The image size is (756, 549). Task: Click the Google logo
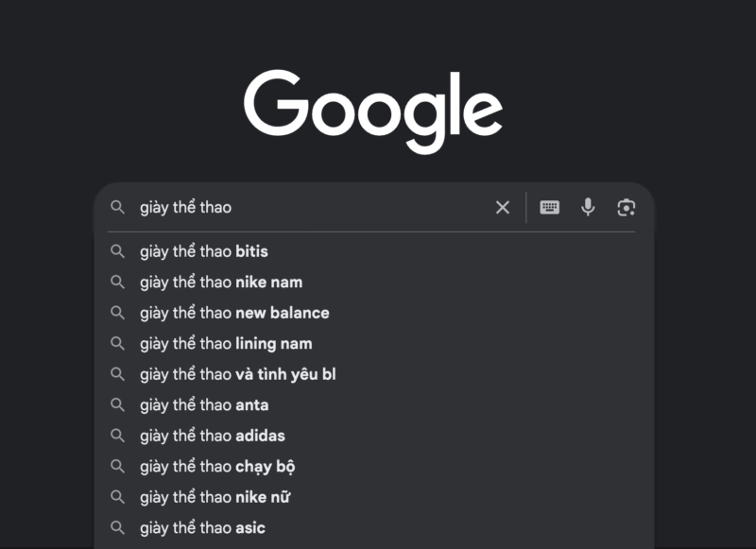373,112
